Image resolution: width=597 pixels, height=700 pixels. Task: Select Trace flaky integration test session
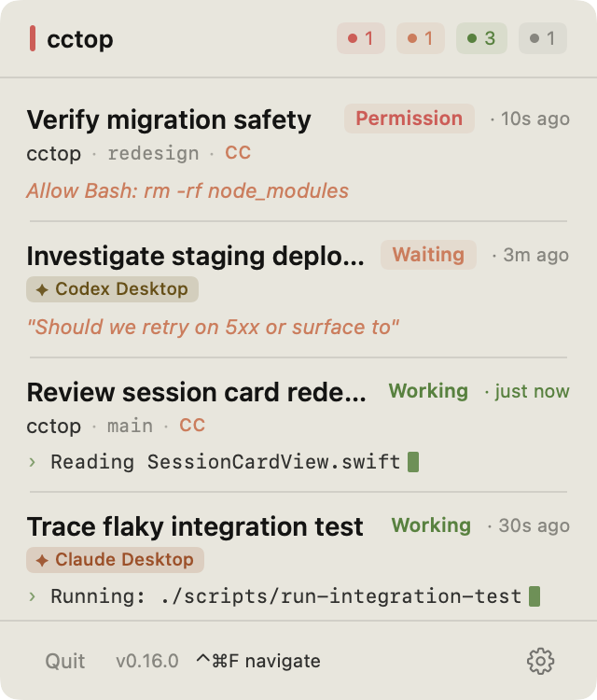click(195, 526)
